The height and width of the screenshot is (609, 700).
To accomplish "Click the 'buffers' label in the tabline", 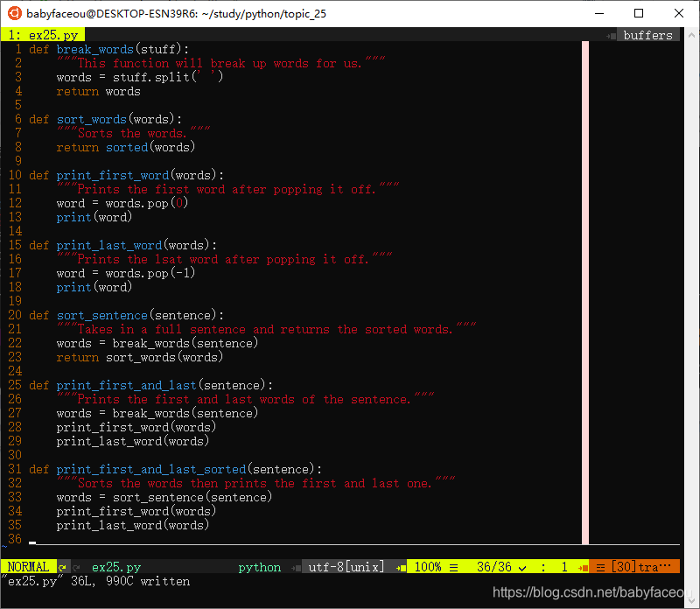I will pyautogui.click(x=647, y=35).
